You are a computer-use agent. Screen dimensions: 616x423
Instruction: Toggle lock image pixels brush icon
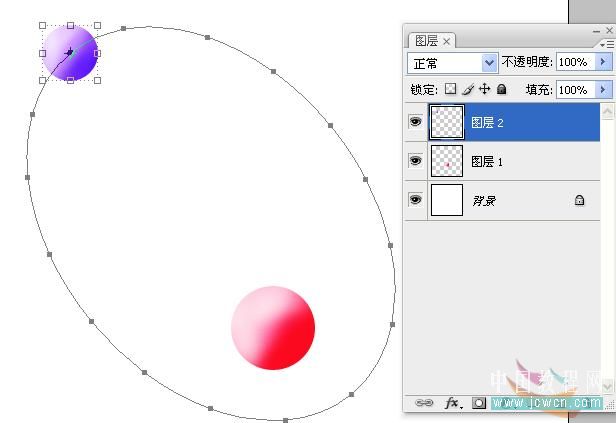[x=468, y=90]
